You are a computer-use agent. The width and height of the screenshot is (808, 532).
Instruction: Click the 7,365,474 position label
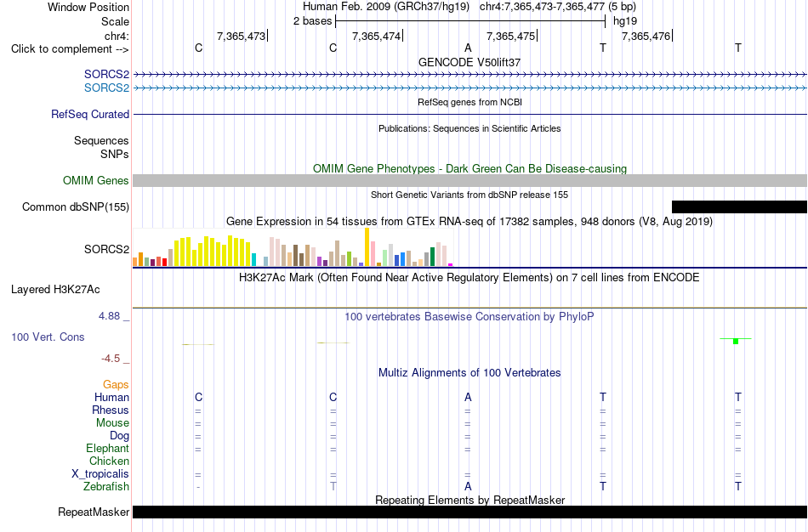point(376,36)
